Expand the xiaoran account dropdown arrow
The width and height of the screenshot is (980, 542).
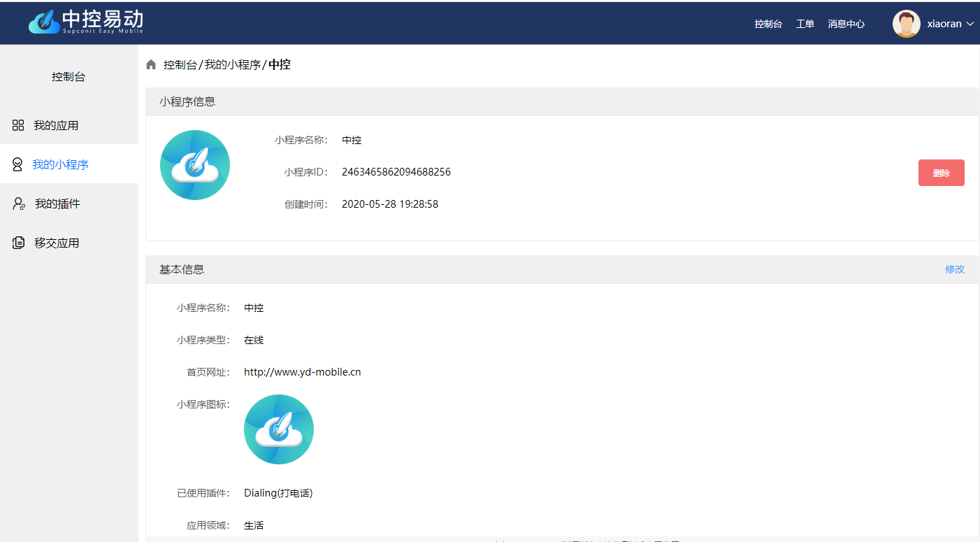pyautogui.click(x=970, y=24)
